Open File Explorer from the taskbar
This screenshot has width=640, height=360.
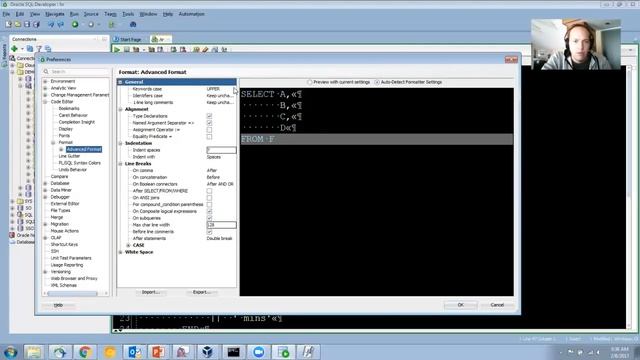click(x=34, y=352)
